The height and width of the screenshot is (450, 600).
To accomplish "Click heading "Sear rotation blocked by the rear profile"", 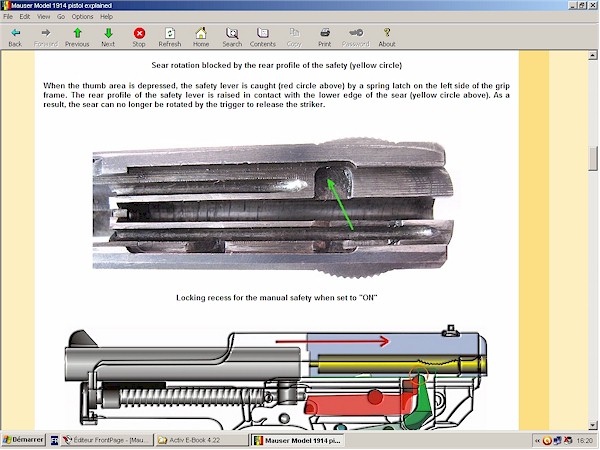I will pyautogui.click(x=277, y=65).
